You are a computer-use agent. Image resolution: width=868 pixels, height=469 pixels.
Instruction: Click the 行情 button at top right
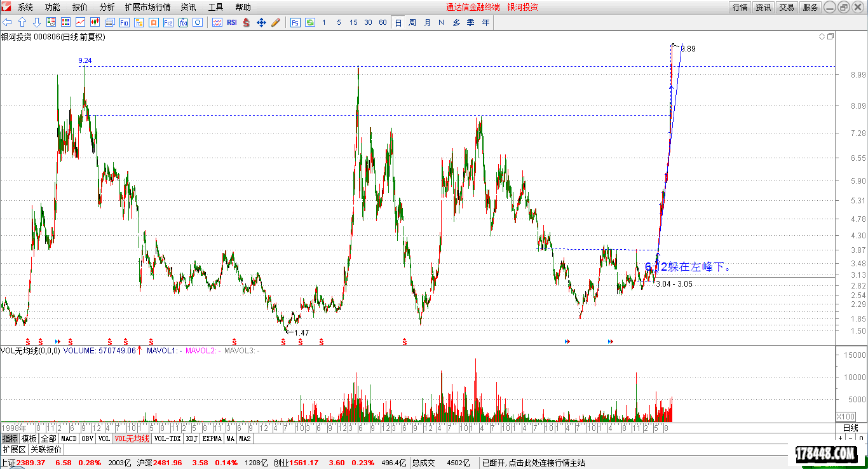click(740, 7)
